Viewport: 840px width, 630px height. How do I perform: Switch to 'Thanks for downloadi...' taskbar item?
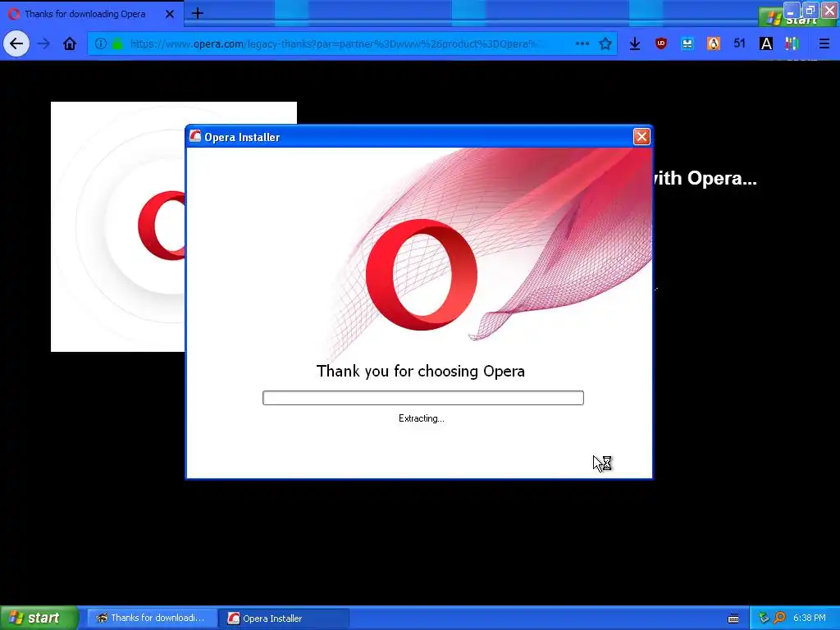coord(152,618)
